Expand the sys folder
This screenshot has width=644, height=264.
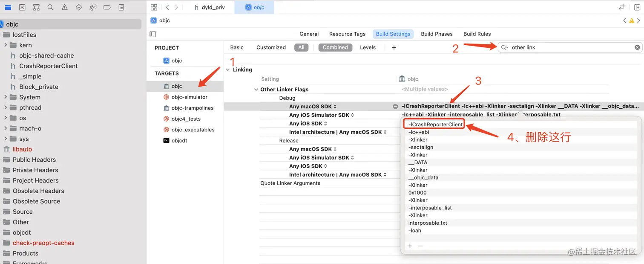click(x=6, y=139)
